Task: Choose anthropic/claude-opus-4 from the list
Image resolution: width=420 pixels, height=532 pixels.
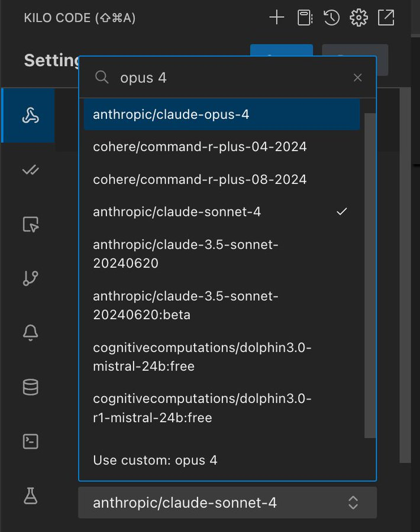Action: (x=221, y=115)
